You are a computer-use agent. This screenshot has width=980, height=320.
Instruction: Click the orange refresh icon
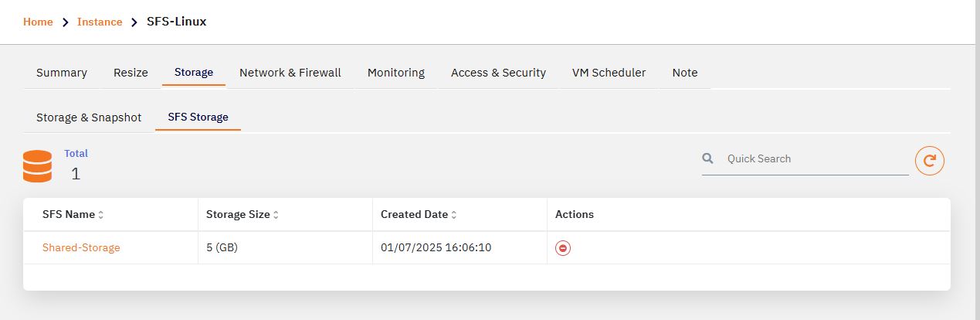click(930, 161)
